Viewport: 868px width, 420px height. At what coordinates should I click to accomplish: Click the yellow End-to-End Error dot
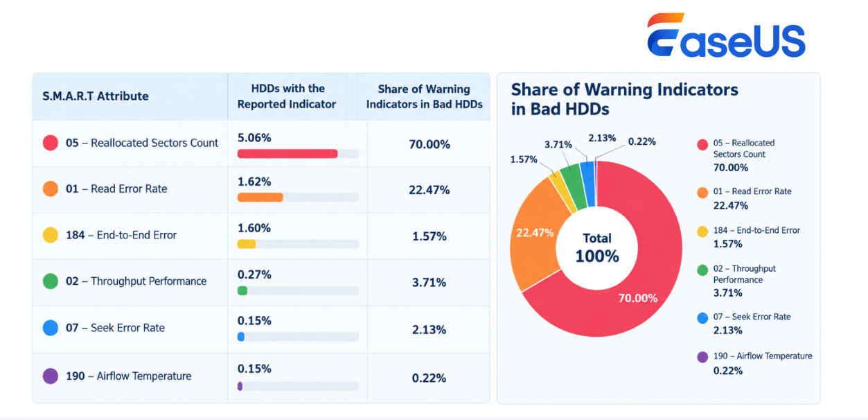pos(51,235)
